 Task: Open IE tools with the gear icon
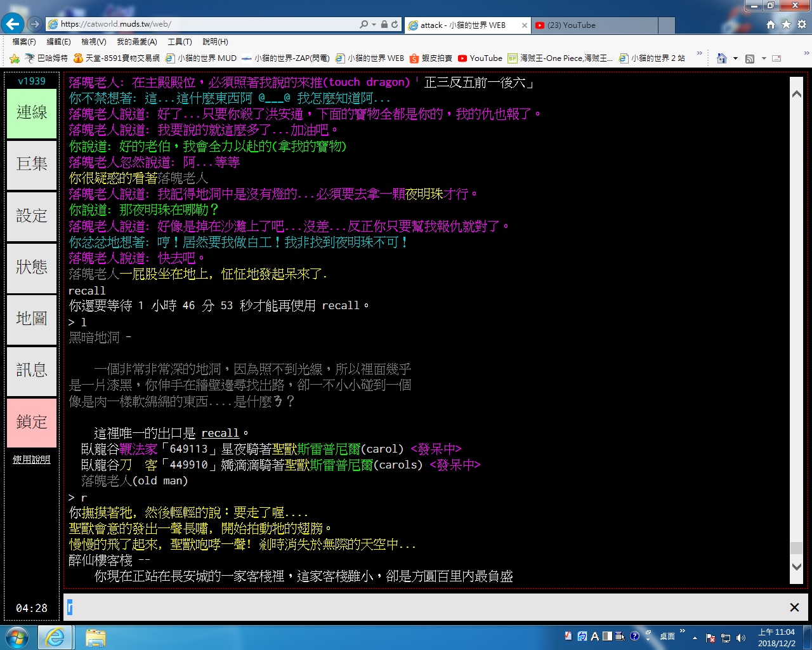[801, 24]
